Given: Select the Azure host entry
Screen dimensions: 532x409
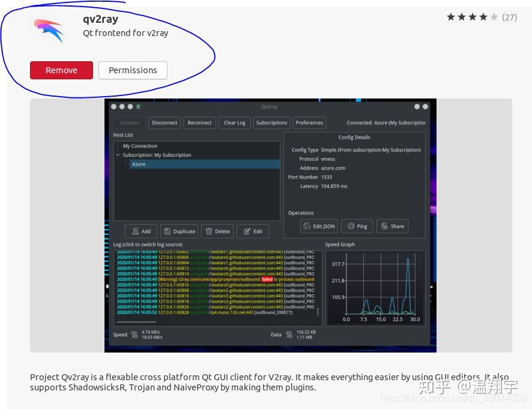Looking at the screenshot, I should 139,164.
